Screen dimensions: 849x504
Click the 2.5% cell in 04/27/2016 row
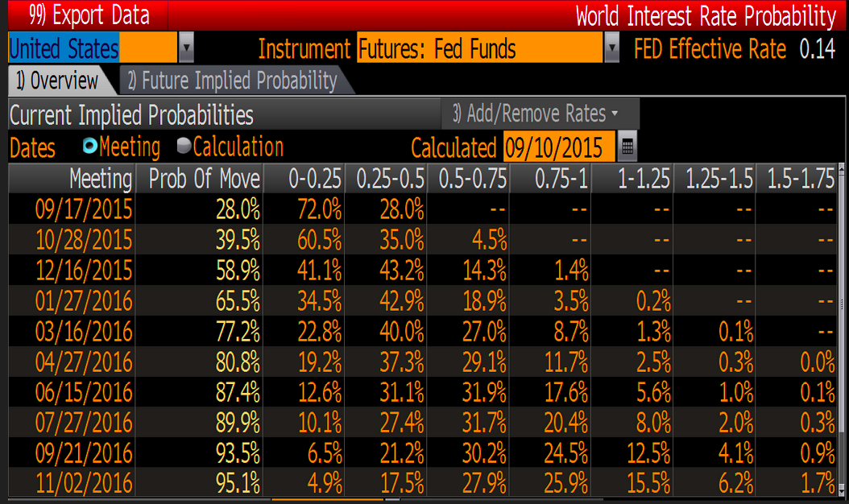653,361
